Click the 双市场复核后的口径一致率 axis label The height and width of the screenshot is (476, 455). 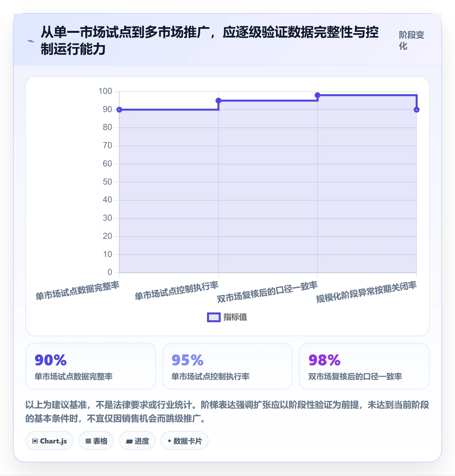[x=267, y=292]
